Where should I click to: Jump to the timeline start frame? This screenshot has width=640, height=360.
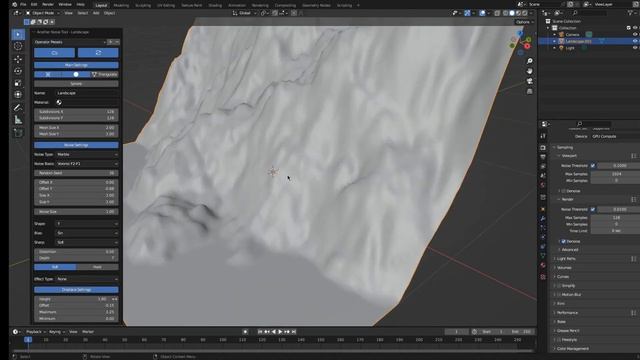click(260, 332)
